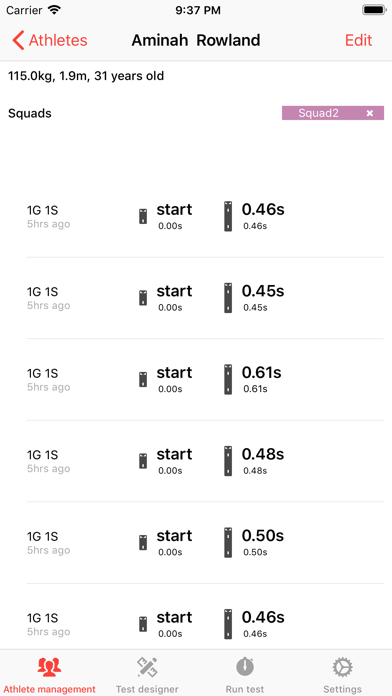Click the tall gate icon beside 0.50s
Screen dimensions: 392x696
[228, 542]
